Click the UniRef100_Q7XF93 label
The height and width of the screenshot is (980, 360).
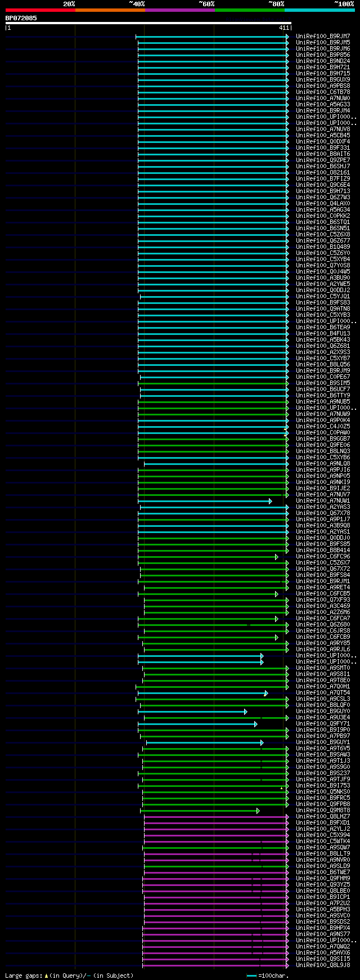click(x=323, y=600)
